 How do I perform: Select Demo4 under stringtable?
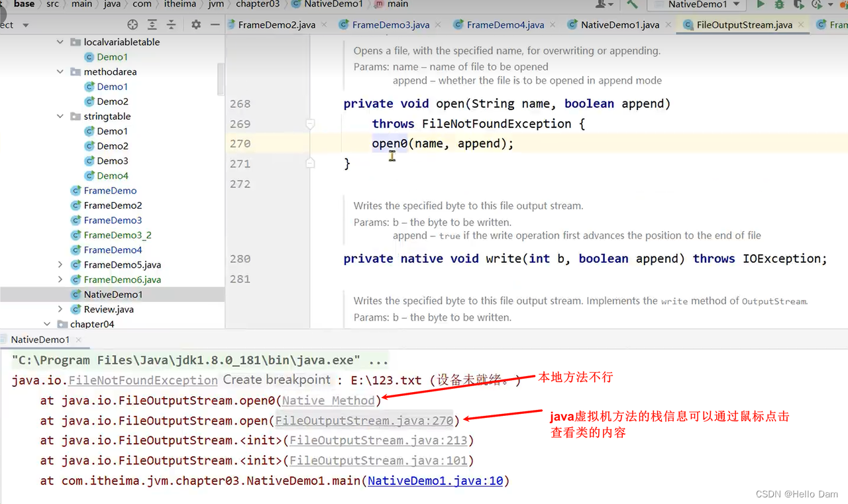tap(112, 176)
